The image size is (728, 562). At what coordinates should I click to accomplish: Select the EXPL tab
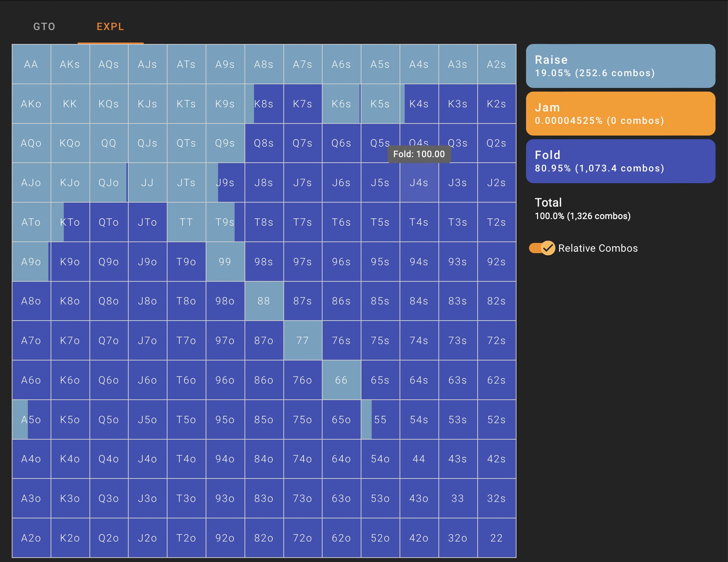pyautogui.click(x=110, y=26)
